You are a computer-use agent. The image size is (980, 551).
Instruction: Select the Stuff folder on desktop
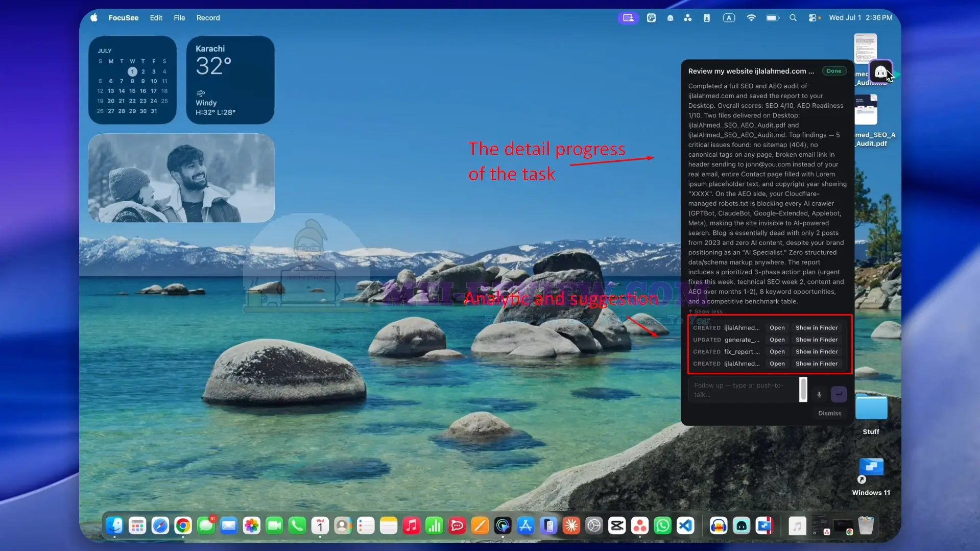(x=871, y=413)
